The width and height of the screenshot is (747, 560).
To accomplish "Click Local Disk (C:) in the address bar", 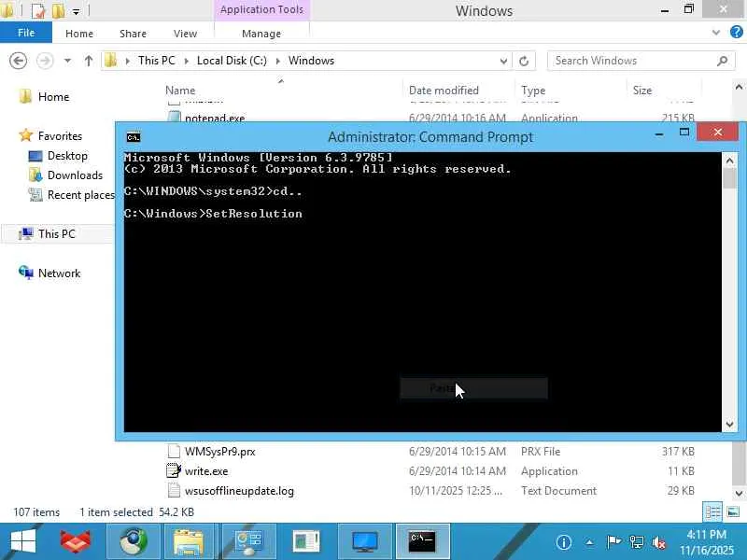I will (x=232, y=61).
